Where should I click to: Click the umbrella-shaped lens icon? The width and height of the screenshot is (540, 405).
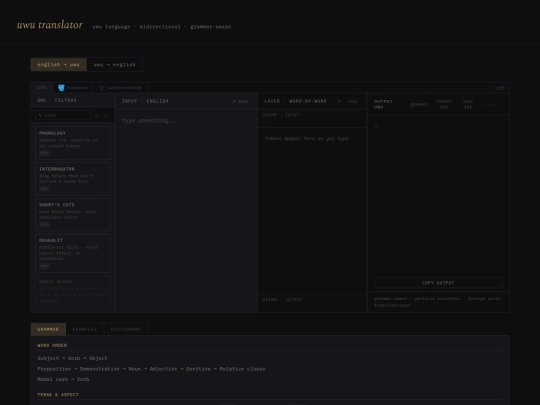click(102, 88)
